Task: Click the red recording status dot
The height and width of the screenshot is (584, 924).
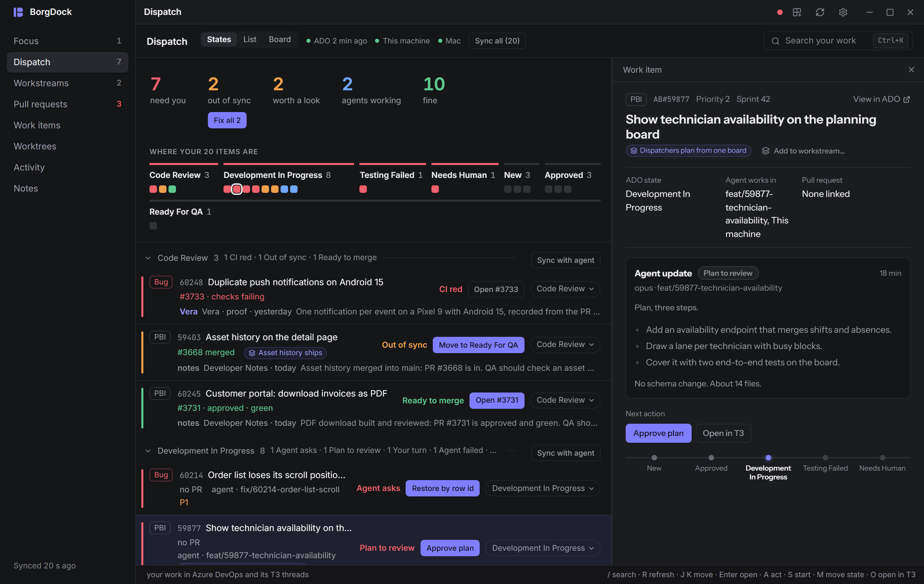Action: 779,12
